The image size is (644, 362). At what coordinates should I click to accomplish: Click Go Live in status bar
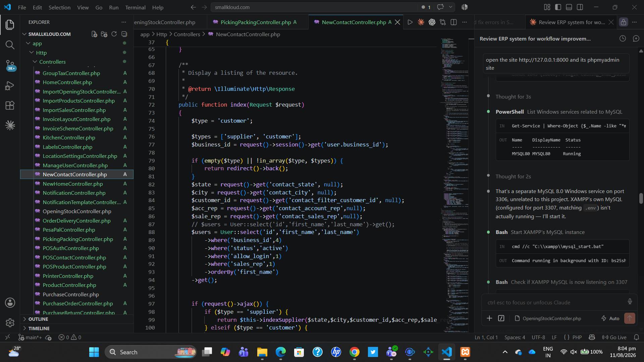pos(614,338)
